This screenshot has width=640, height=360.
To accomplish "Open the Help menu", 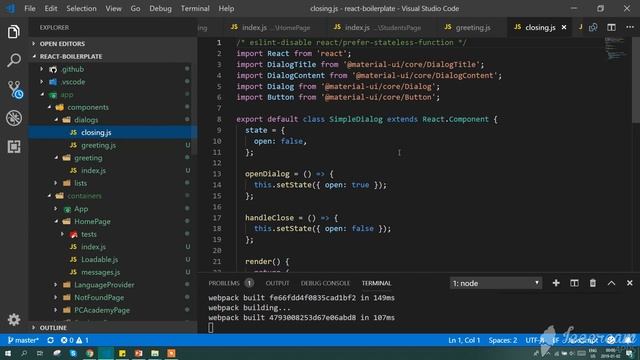I will pyautogui.click(x=226, y=9).
